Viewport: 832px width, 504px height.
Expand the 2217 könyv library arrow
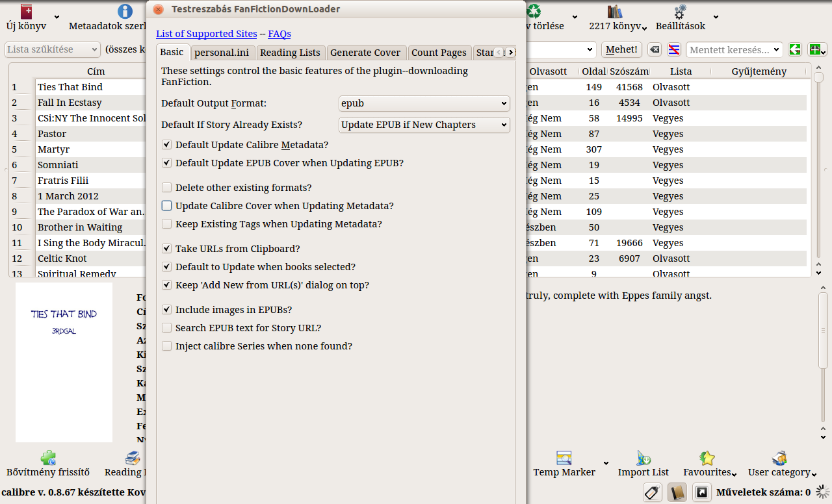point(644,27)
